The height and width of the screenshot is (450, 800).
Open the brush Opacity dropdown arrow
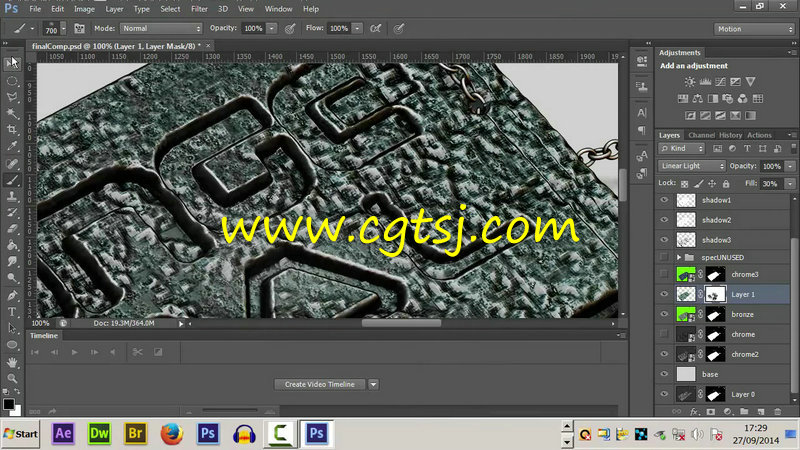click(x=272, y=29)
